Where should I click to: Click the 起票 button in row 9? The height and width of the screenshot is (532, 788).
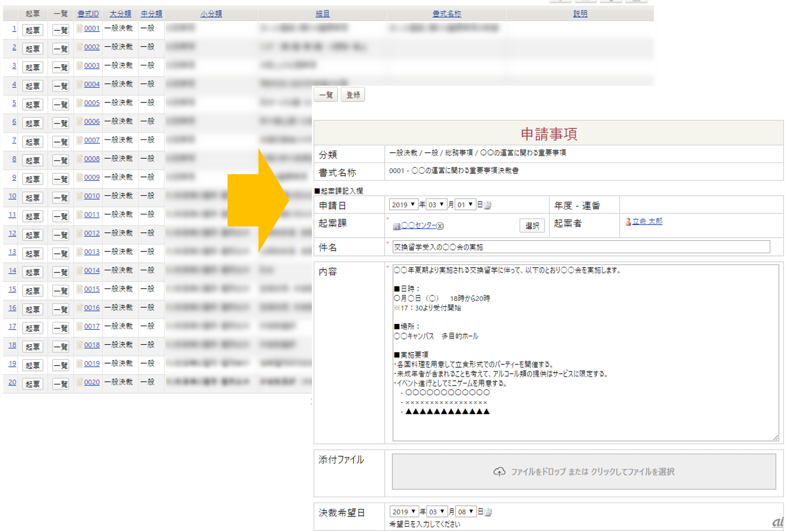coord(33,179)
